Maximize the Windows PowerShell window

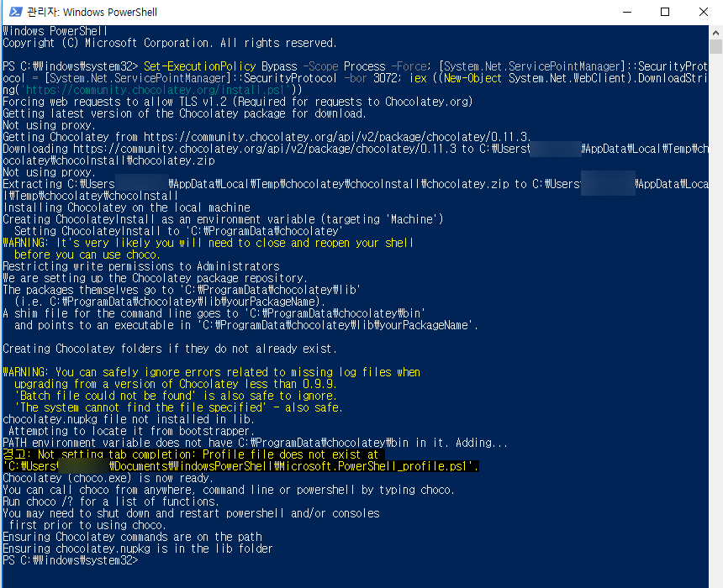point(665,12)
